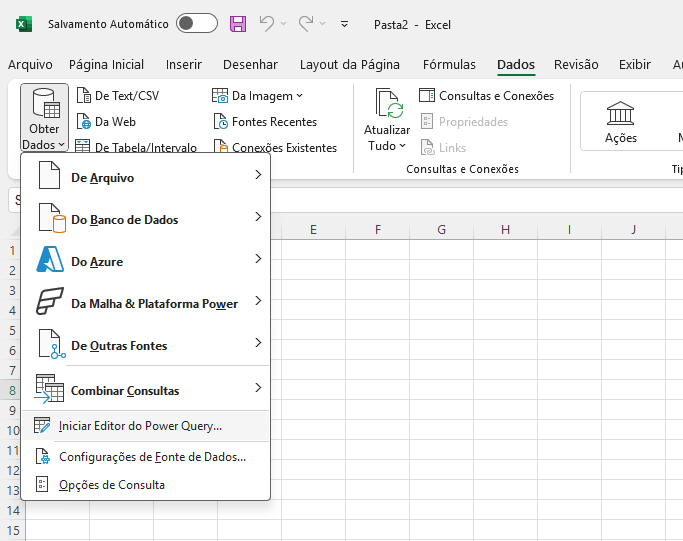Click the Combinar Consultas tables icon
Screen dimensions: 683x541
(x=50, y=388)
